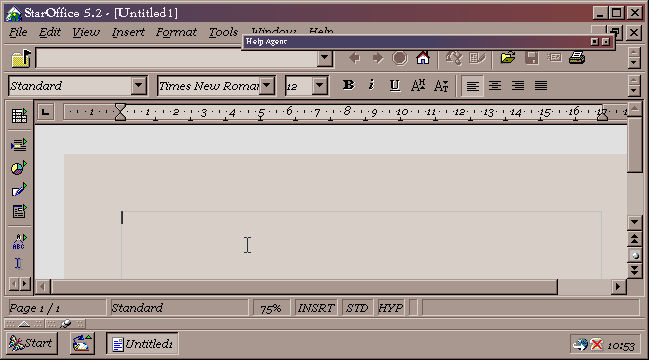Image resolution: width=649 pixels, height=360 pixels.
Task: Open the Format menu
Action: click(176, 32)
